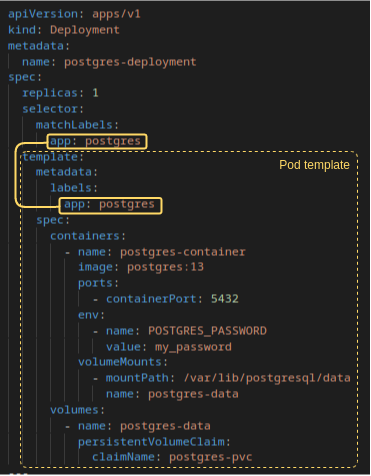This screenshot has height=476, width=371.
Task: Select the postgres:13 image value
Action: pyautogui.click(x=165, y=267)
